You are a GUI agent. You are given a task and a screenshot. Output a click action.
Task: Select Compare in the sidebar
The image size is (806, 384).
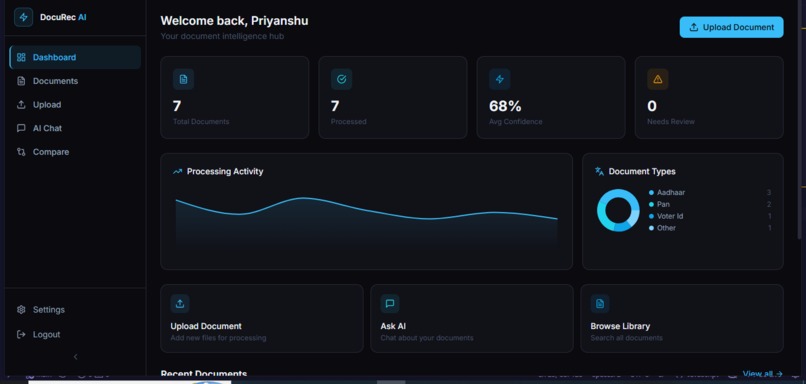(75, 152)
